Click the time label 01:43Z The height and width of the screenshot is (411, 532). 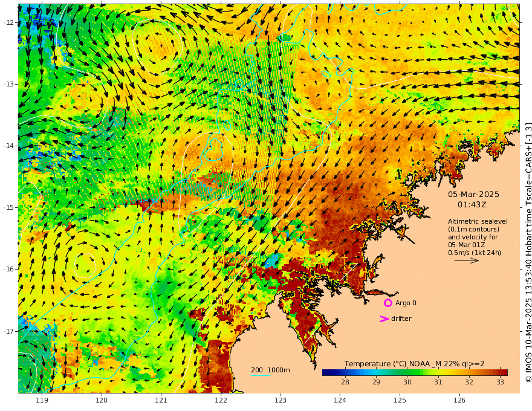coord(472,205)
